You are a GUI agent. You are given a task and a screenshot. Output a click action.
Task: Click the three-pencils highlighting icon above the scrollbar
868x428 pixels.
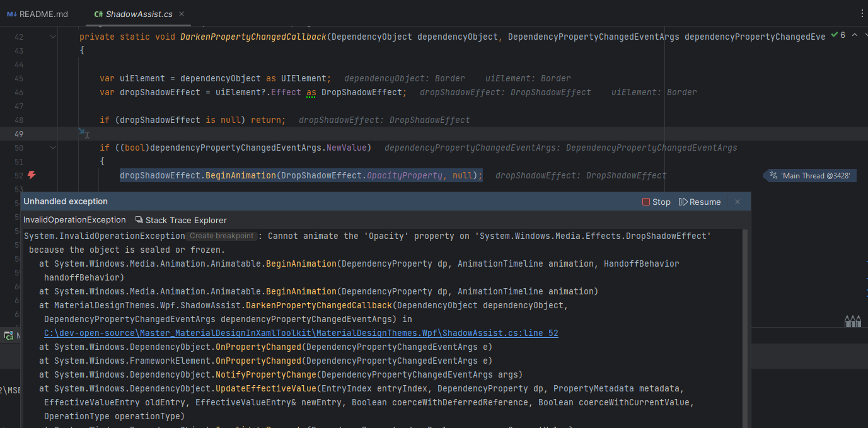click(x=853, y=321)
